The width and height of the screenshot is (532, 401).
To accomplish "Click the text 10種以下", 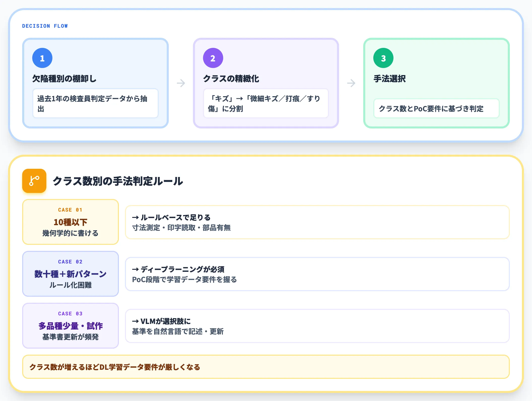I will click(x=70, y=222).
